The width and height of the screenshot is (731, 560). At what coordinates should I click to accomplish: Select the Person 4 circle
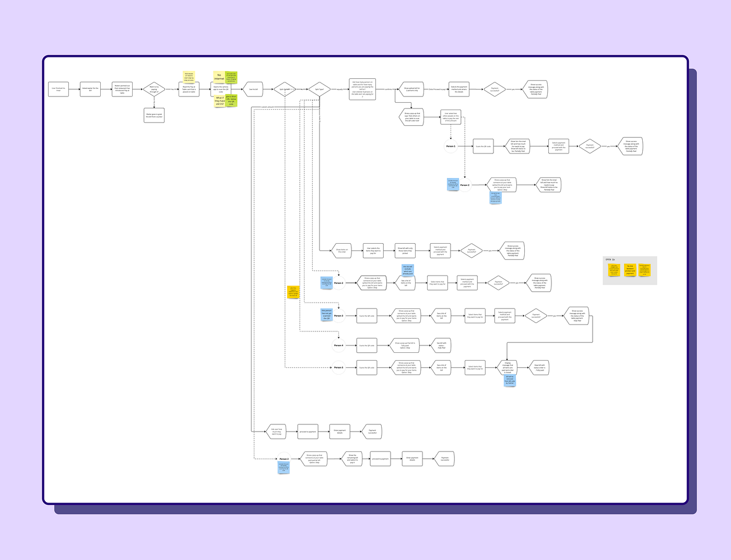click(x=339, y=345)
